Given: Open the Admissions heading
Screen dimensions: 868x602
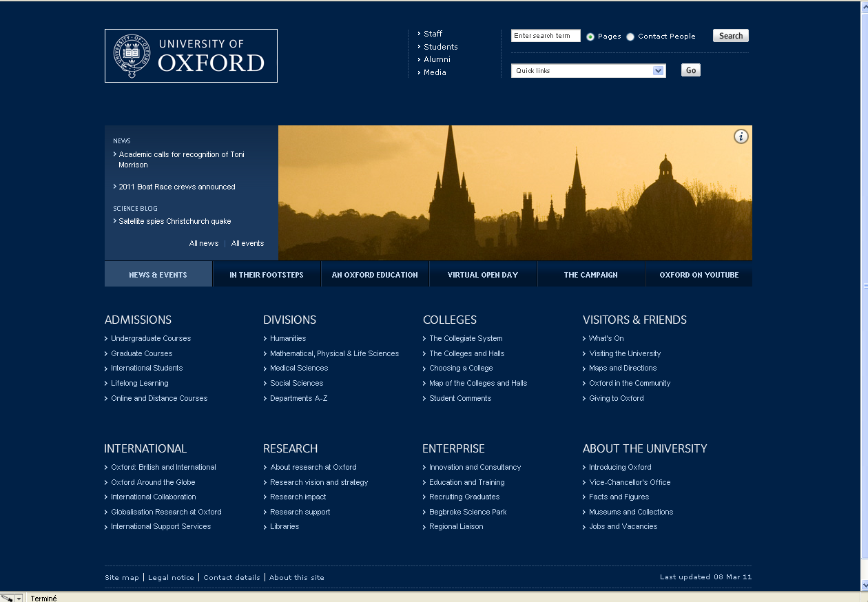Looking at the screenshot, I should click(x=138, y=320).
